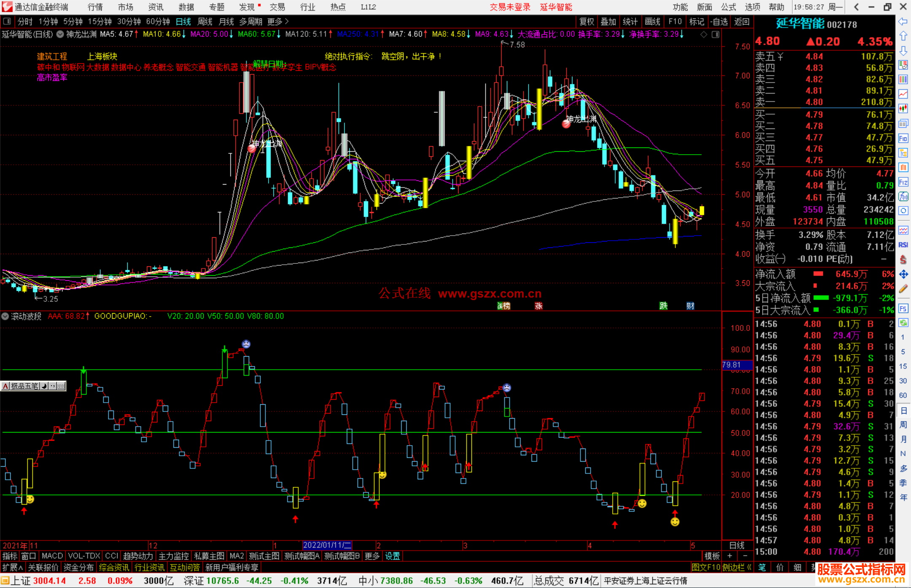Open 更多 indicators in bottom indicator bar
The height and width of the screenshot is (588, 911).
(372, 556)
